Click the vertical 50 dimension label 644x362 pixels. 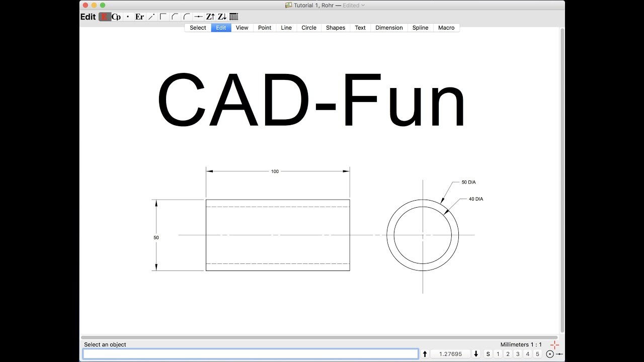point(156,237)
